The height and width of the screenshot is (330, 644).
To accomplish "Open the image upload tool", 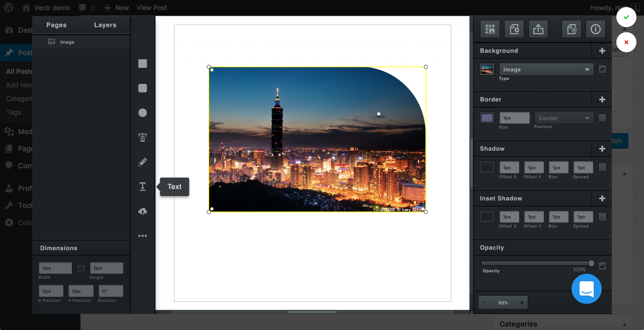I will coord(142,211).
